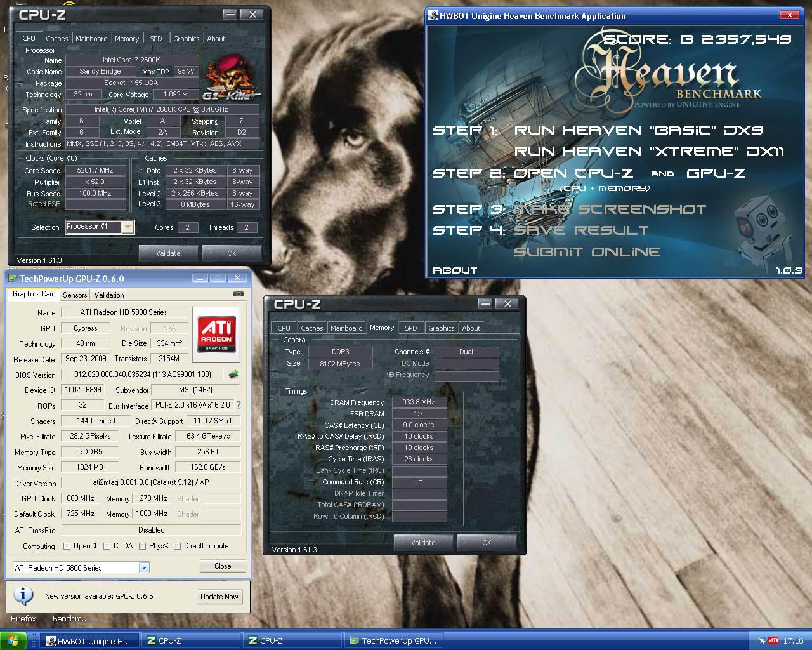This screenshot has width=812, height=650.
Task: Select CPU tab in memory CPU-Z window
Action: pos(284,328)
